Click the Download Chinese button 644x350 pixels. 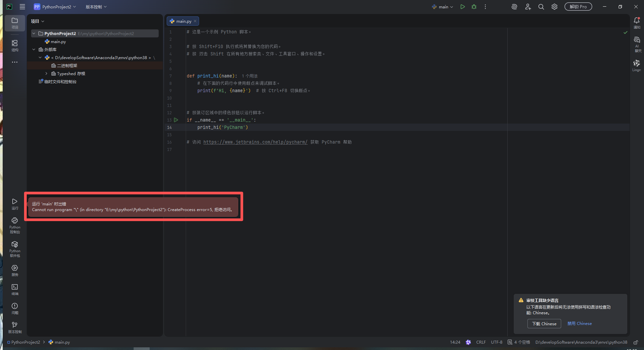pyautogui.click(x=544, y=324)
